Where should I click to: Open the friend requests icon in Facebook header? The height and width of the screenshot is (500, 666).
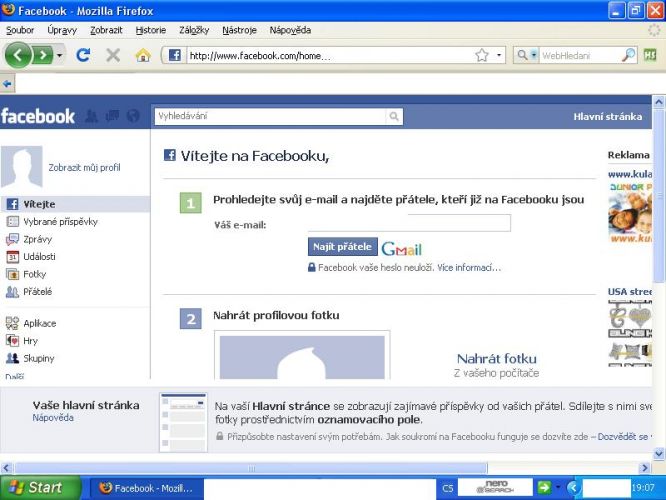[91, 116]
